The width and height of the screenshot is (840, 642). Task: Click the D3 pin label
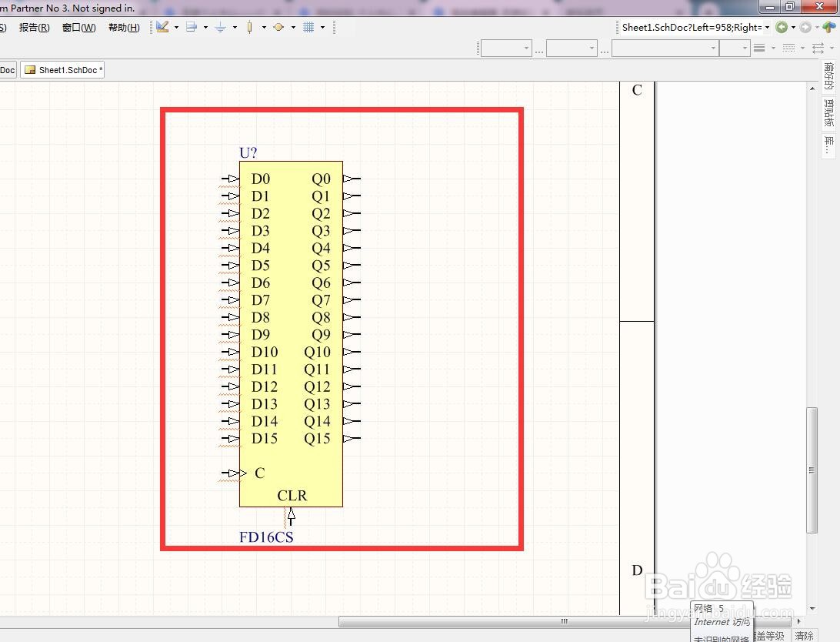260,230
